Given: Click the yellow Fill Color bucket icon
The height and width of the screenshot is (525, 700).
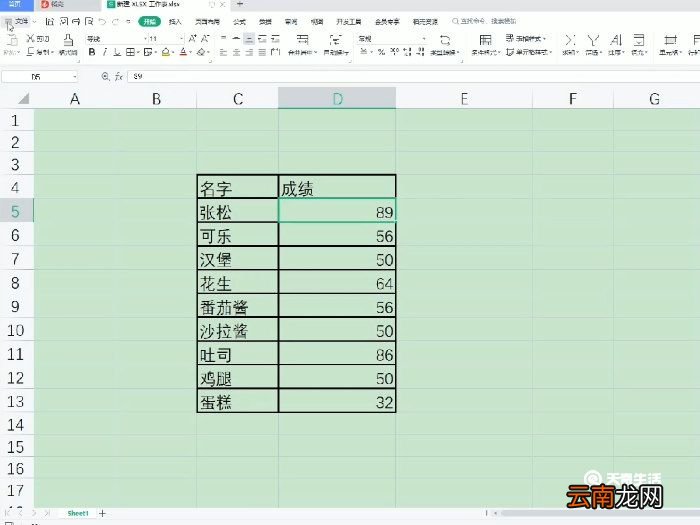Looking at the screenshot, I should coord(166,52).
